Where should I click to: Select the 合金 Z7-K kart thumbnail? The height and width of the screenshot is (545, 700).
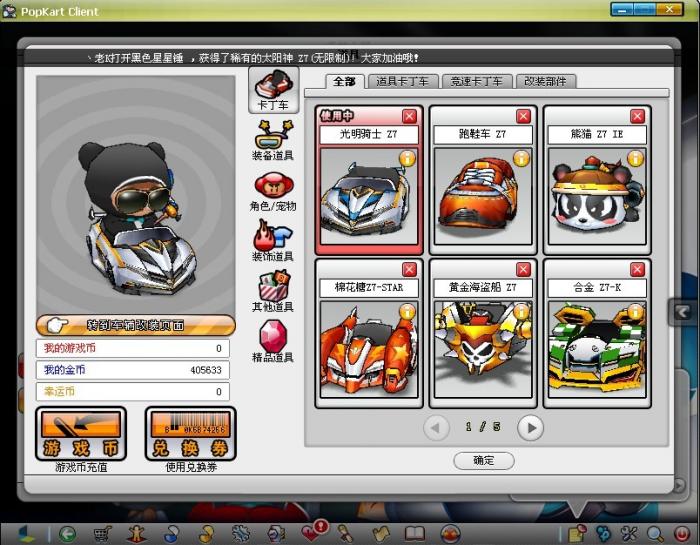(x=597, y=349)
